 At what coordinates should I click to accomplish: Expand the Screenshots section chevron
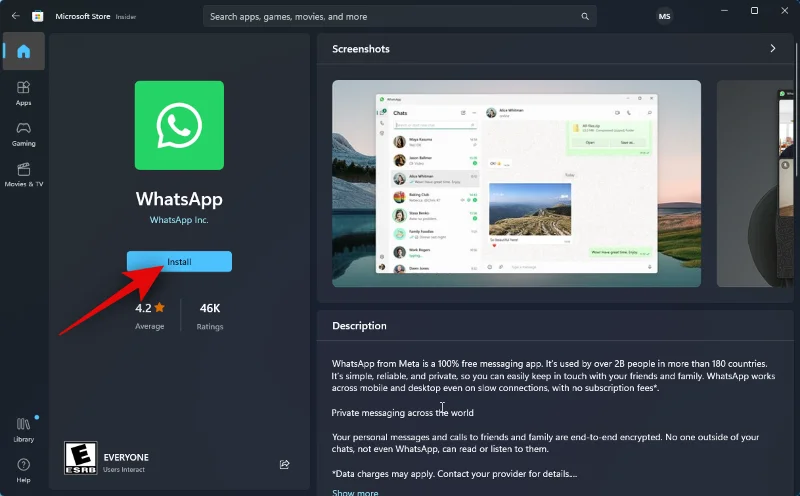coord(772,48)
